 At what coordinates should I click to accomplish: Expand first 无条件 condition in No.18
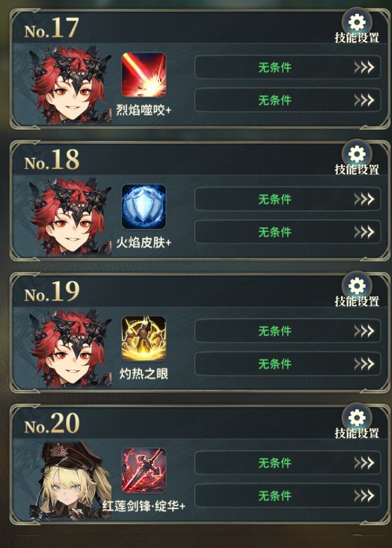287,199
